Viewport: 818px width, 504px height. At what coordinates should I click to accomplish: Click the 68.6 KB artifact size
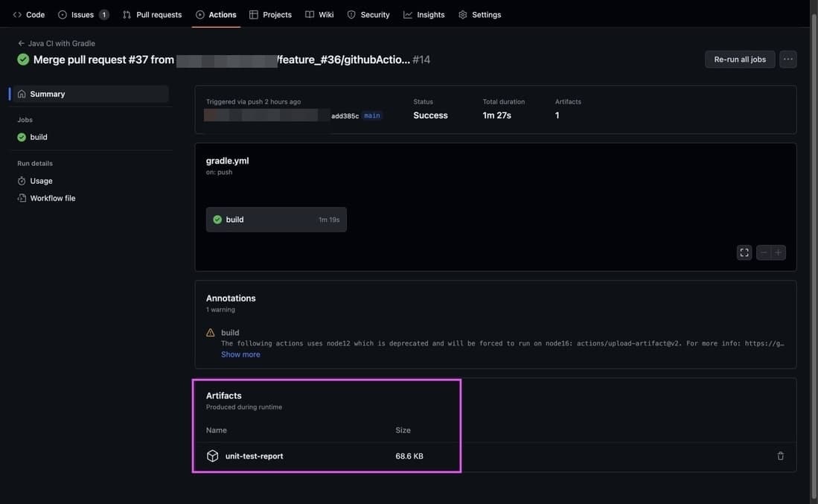(409, 456)
